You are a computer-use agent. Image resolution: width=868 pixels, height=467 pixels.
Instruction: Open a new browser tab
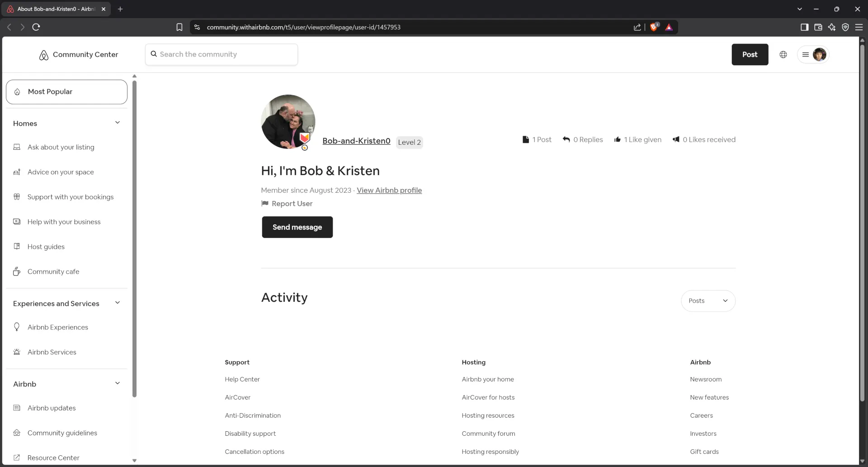[120, 9]
